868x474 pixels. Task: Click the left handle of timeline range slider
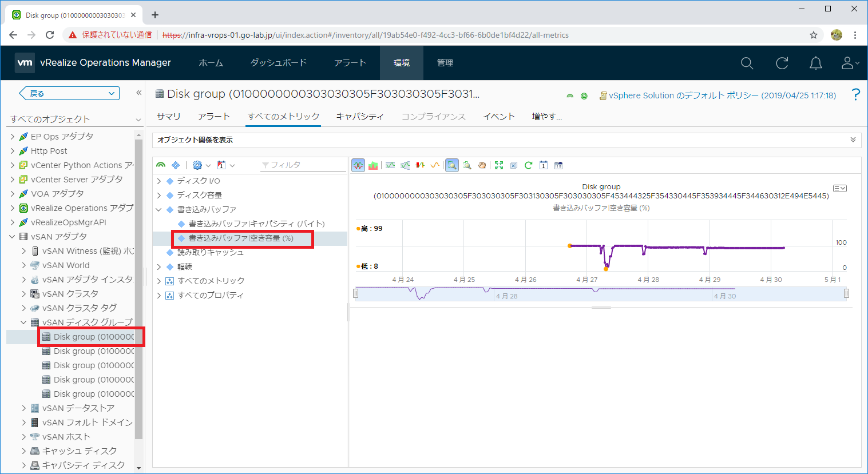pos(356,294)
